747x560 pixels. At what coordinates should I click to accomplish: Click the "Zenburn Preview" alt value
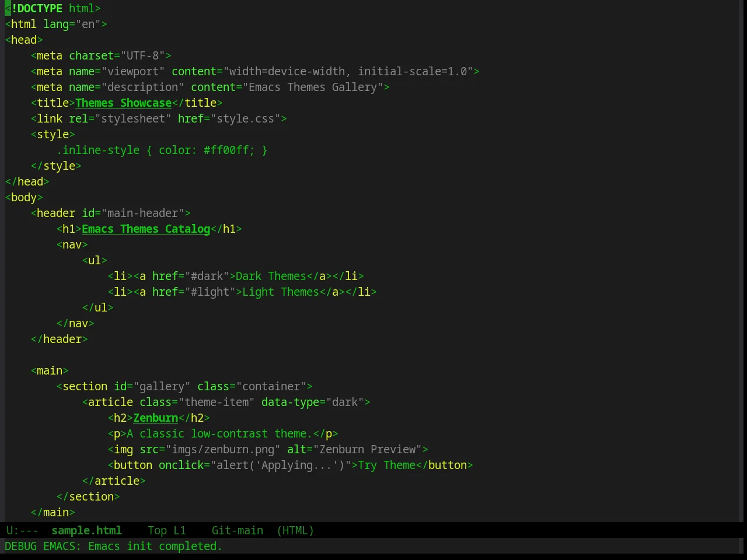click(x=368, y=449)
